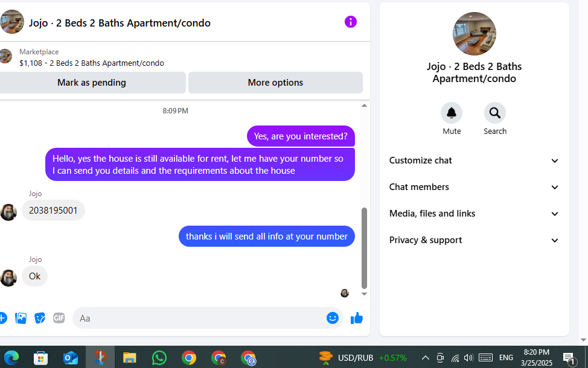Attach a photo file icon
The height and width of the screenshot is (368, 588).
tap(21, 318)
